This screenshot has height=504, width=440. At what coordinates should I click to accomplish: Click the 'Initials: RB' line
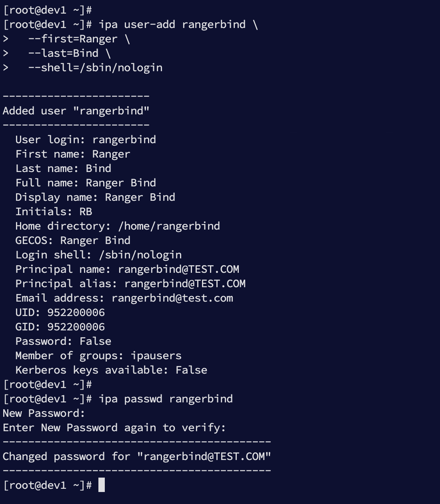54,212
